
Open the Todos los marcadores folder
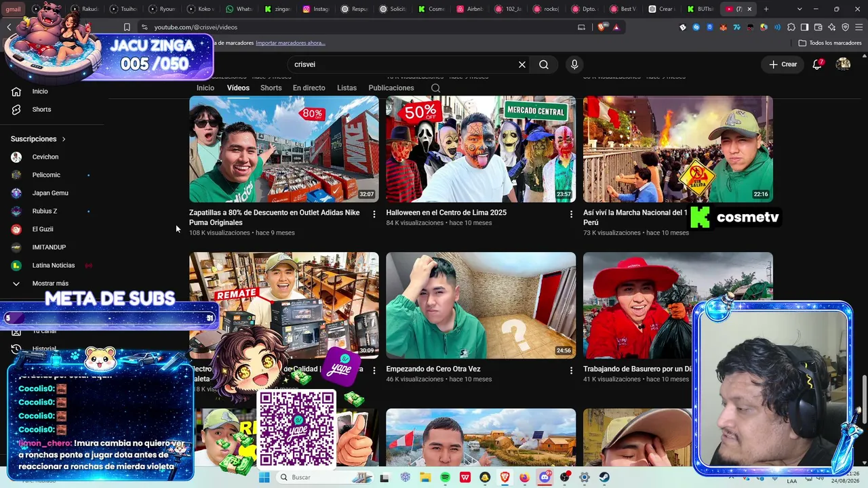[x=830, y=43]
